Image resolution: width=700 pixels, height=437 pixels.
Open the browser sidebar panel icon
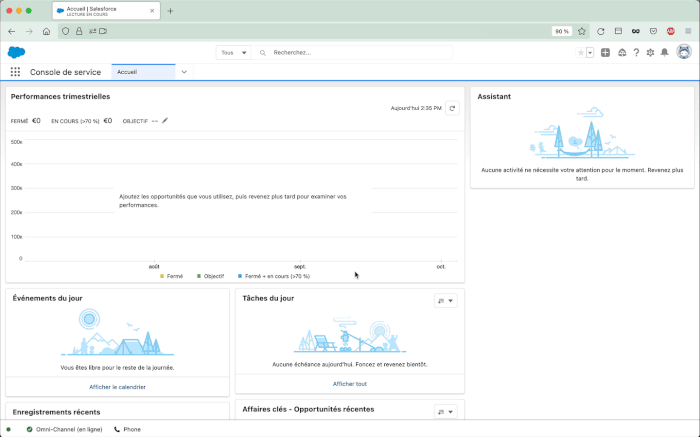[618, 31]
